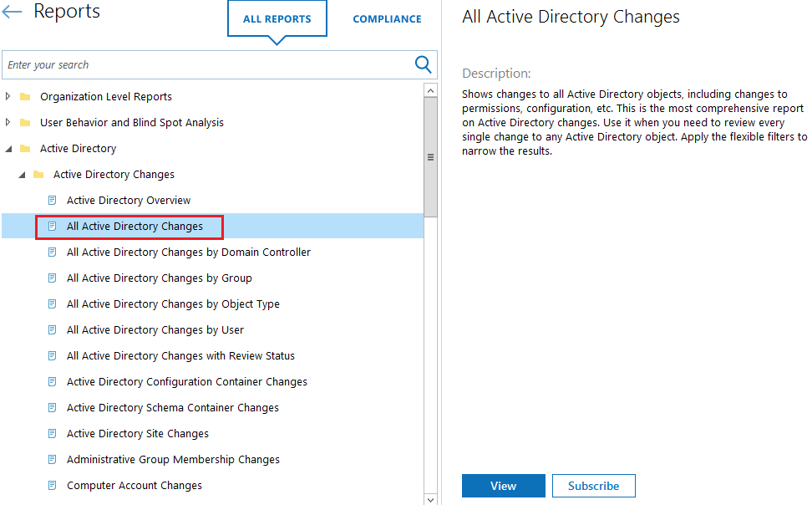Open the Compliance tab
Viewport: 812px width, 505px height.
(x=387, y=19)
